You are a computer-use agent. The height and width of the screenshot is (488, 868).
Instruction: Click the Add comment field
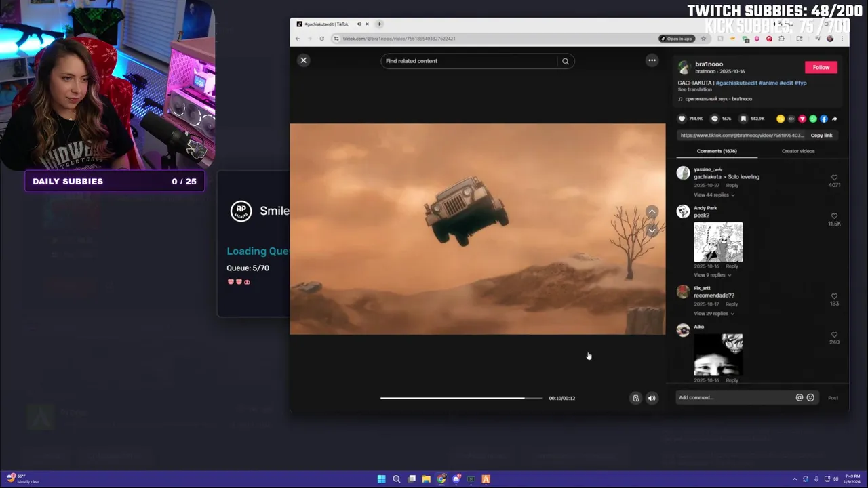point(734,398)
